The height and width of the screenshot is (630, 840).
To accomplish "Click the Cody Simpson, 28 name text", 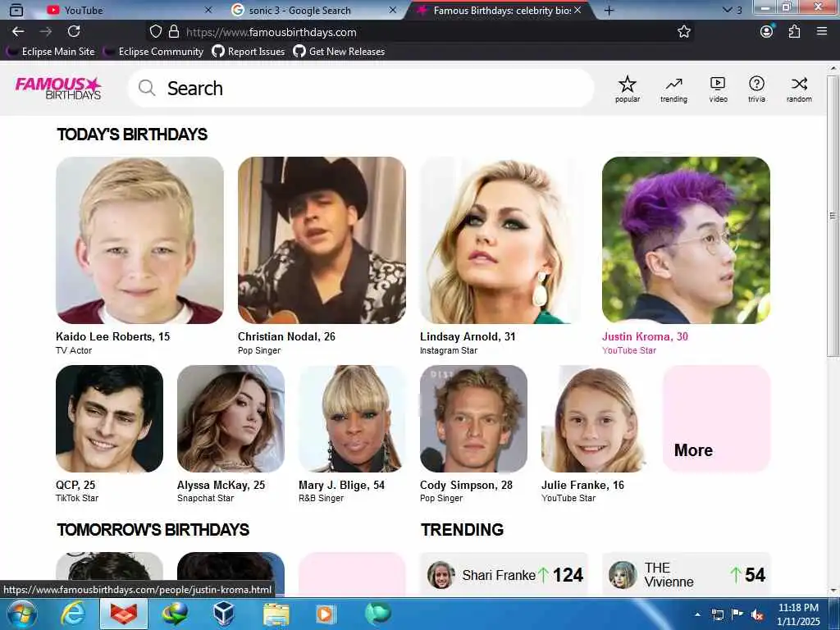I will tap(466, 485).
